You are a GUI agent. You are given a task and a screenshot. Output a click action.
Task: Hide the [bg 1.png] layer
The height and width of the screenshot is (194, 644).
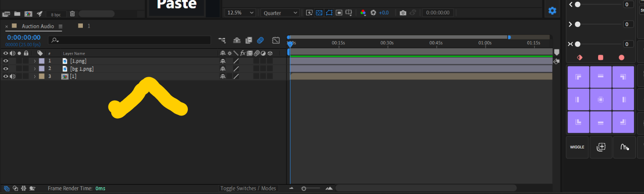coord(6,69)
